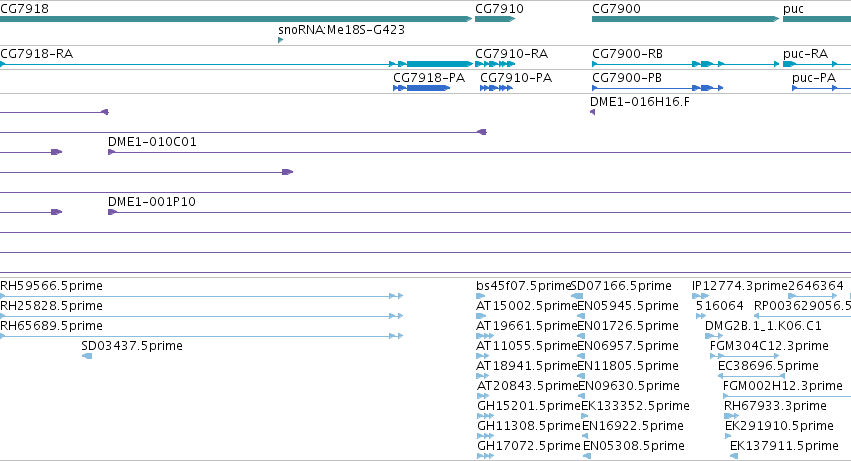851x461 pixels.
Task: Select EST AT11055.5prime label
Action: 526,346
